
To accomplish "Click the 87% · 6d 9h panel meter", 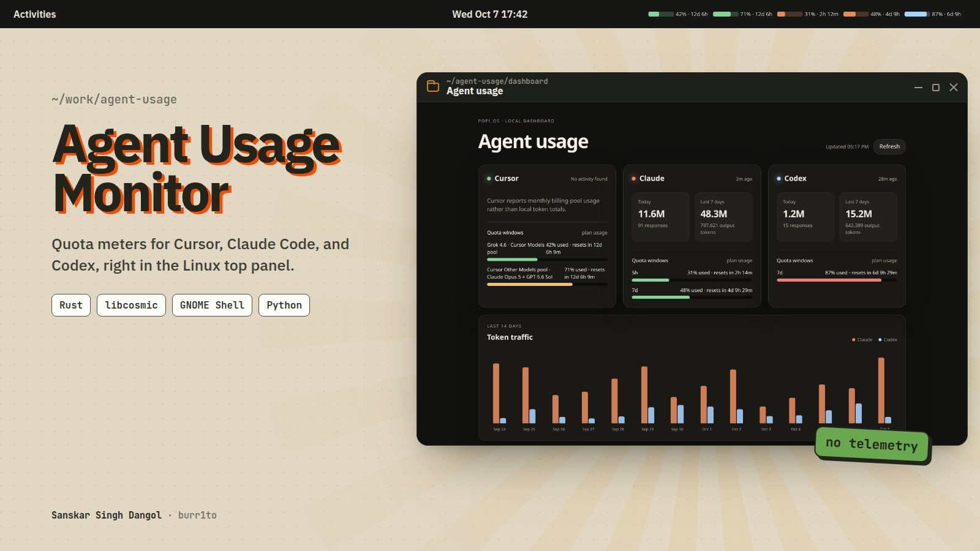I will click(933, 14).
